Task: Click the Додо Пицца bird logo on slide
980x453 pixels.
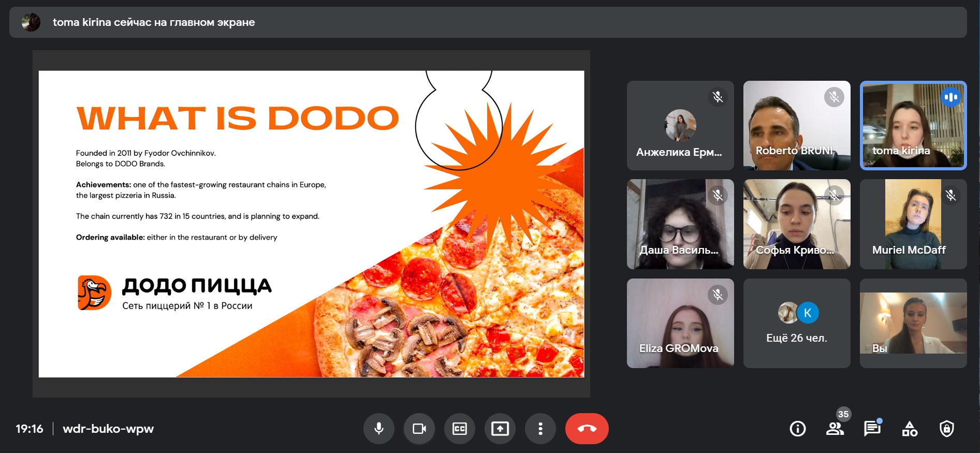Action: click(94, 293)
